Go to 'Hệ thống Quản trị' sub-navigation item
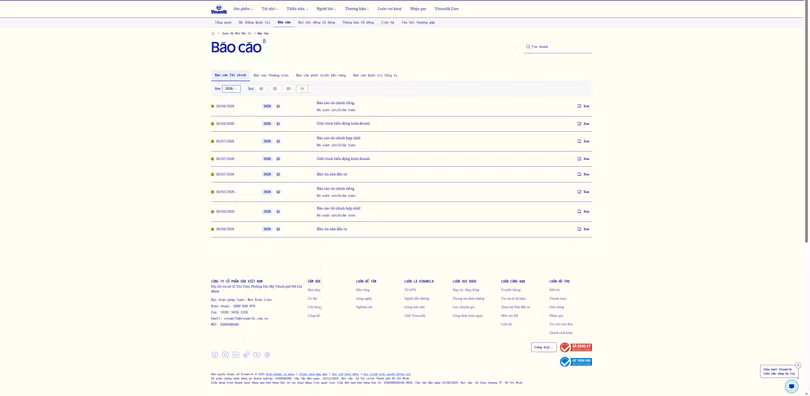The width and height of the screenshot is (810, 396). [254, 23]
